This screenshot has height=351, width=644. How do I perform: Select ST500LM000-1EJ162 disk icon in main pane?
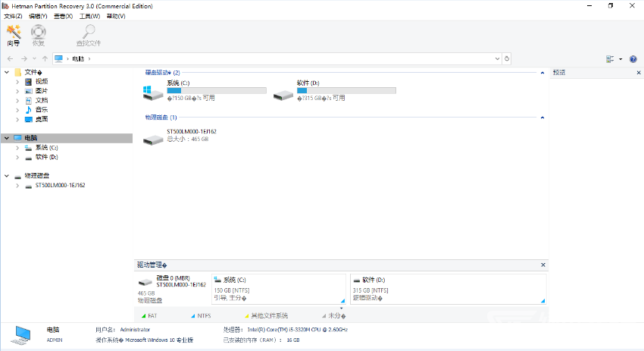[153, 139]
